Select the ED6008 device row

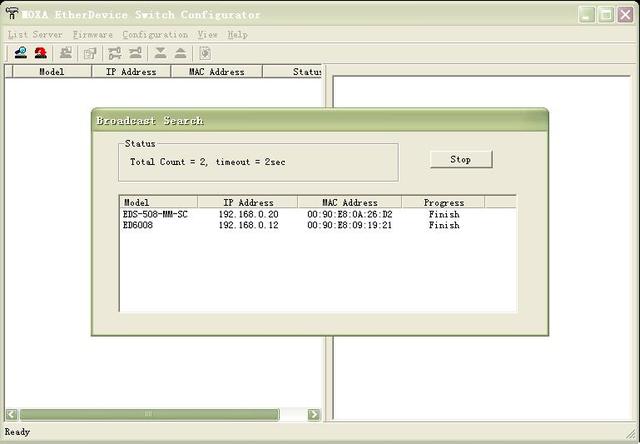click(x=318, y=225)
